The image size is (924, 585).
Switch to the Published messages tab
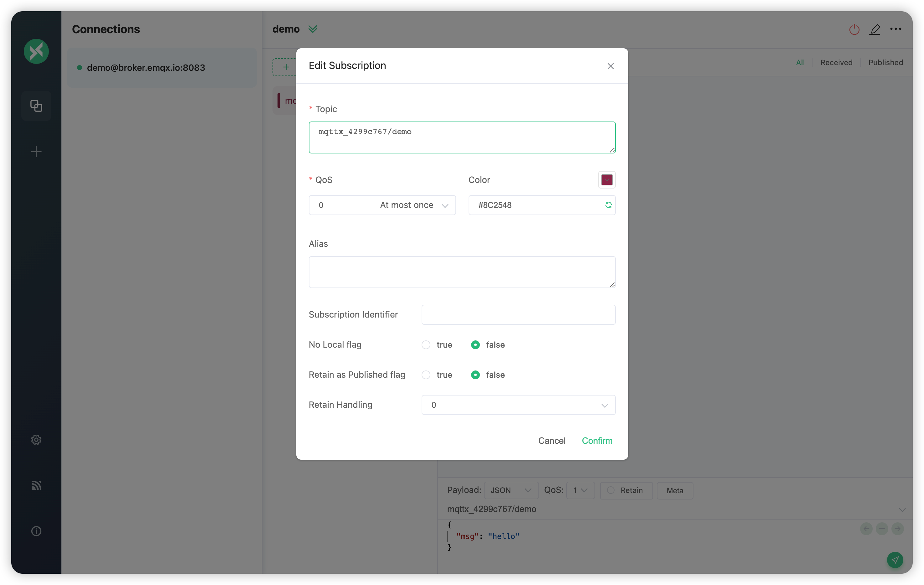(885, 62)
